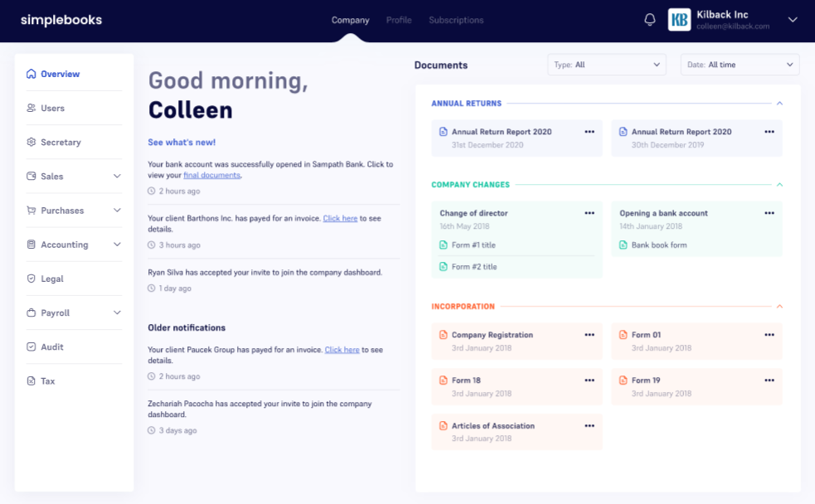Click the Sales wallet icon
This screenshot has height=504, width=815.
[32, 176]
